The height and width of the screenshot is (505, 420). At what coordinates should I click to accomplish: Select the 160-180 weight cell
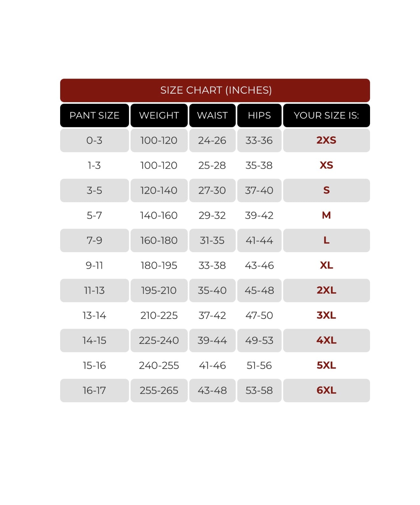[159, 240]
